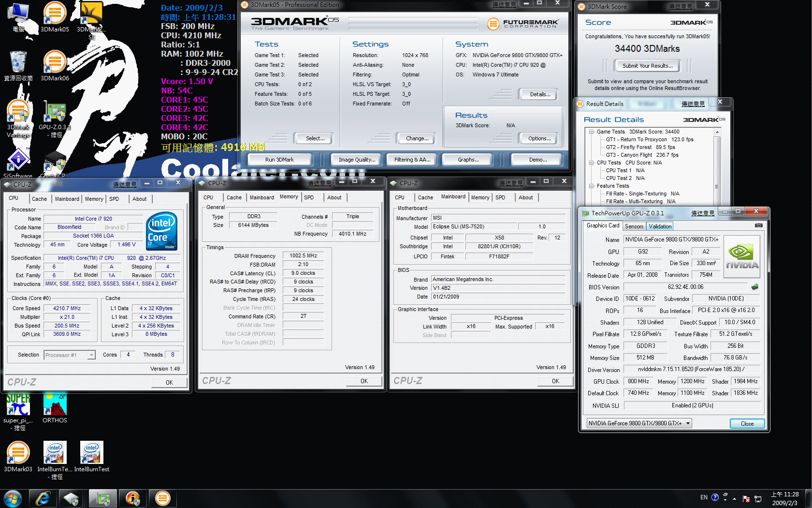The width and height of the screenshot is (812, 508).
Task: Collapse the Game Tests tree node
Action: 591,132
